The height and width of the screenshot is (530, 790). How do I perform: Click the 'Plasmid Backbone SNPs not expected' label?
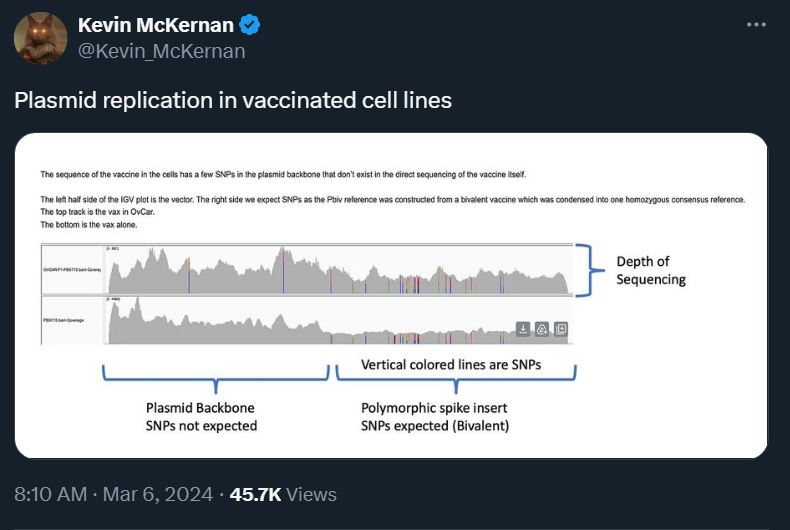[201, 417]
